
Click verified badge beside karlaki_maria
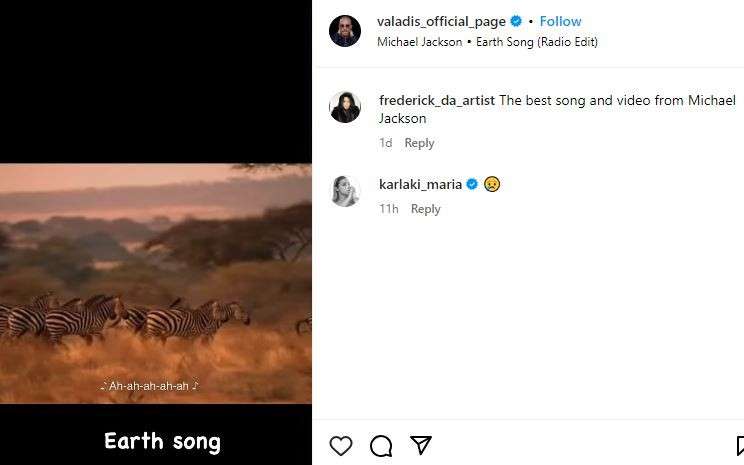[472, 184]
